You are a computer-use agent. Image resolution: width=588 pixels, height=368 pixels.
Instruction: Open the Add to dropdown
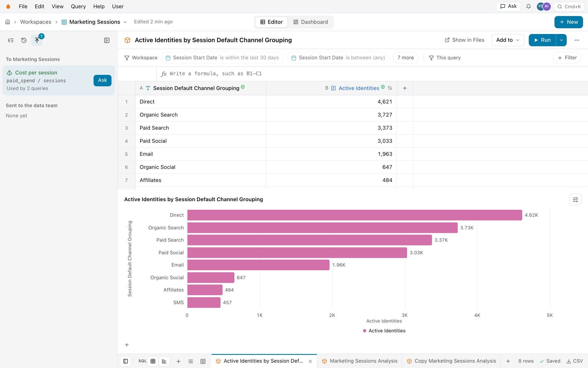(508, 40)
